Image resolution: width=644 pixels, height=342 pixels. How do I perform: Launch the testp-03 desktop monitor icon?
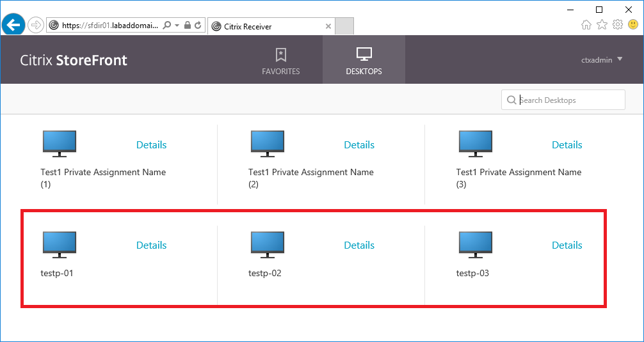476,245
